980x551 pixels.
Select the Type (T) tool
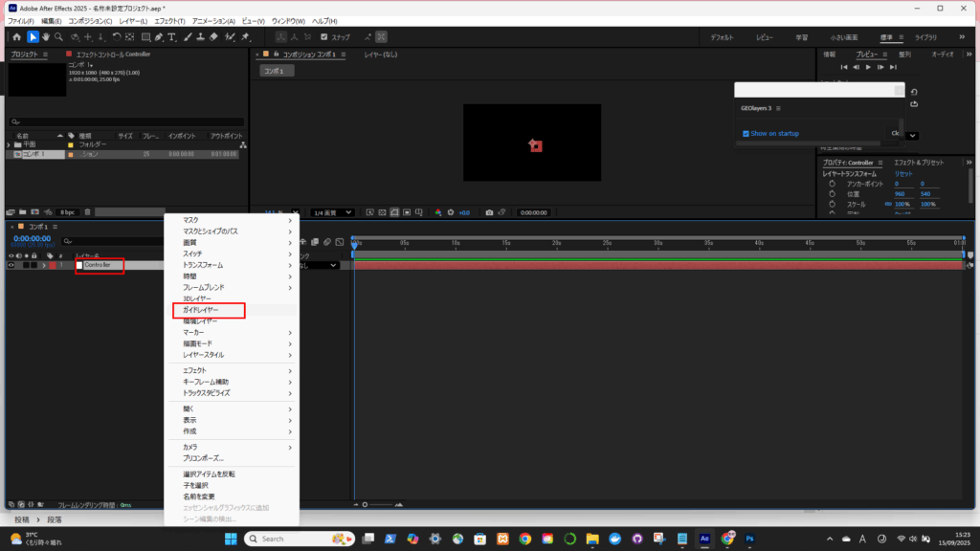pyautogui.click(x=171, y=36)
